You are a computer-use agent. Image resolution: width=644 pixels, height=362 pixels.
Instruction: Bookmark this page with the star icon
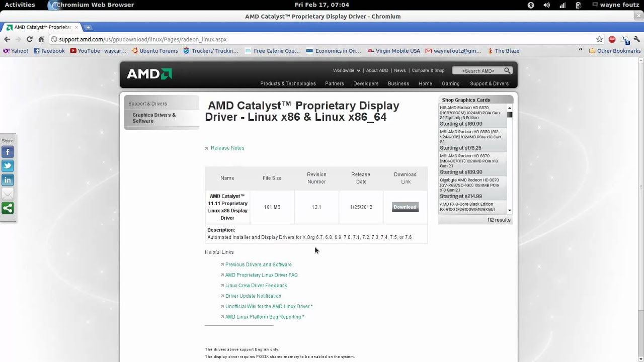(x=599, y=39)
